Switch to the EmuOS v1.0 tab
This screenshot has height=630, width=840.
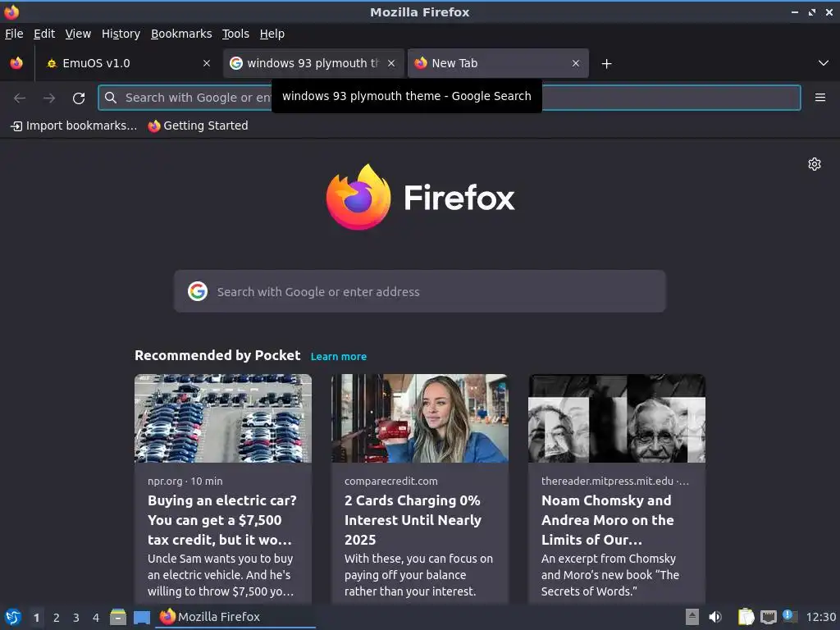127,63
